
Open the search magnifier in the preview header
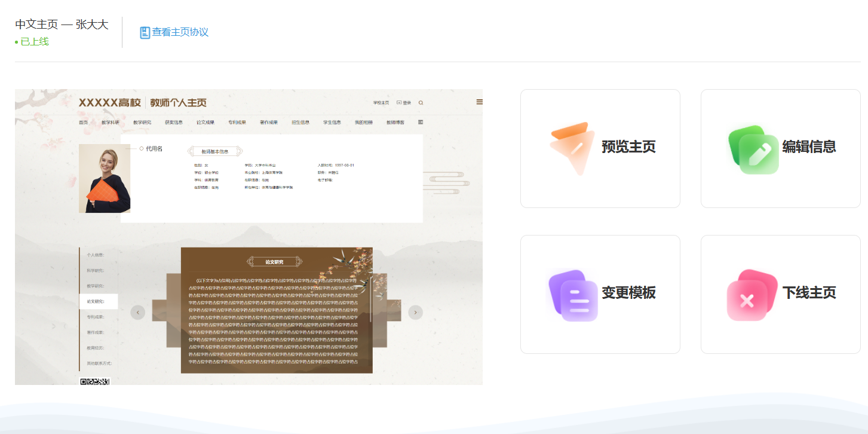click(x=421, y=102)
